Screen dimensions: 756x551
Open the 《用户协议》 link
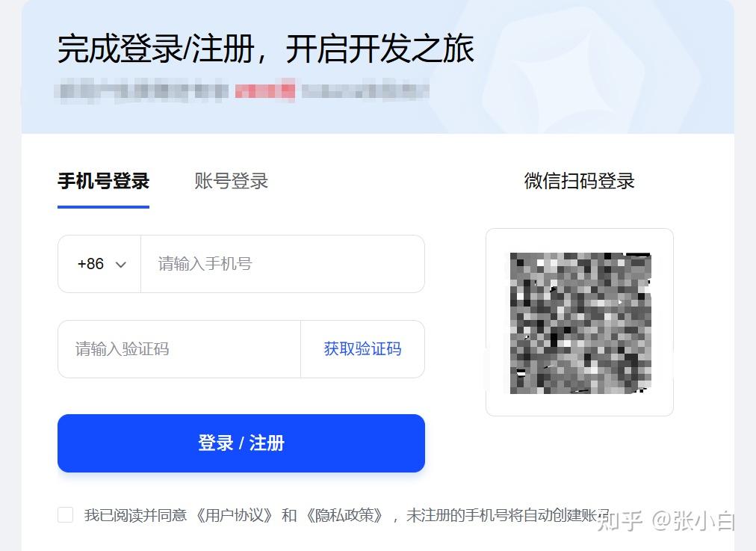click(235, 515)
